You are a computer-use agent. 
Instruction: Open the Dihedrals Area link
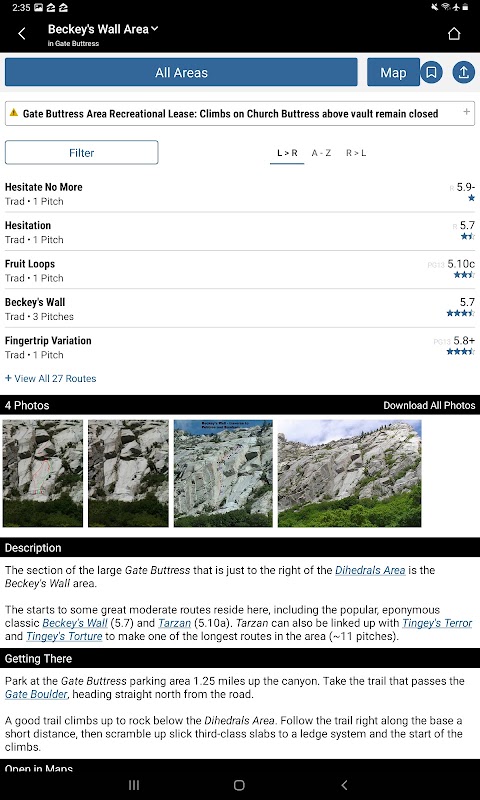[370, 570]
